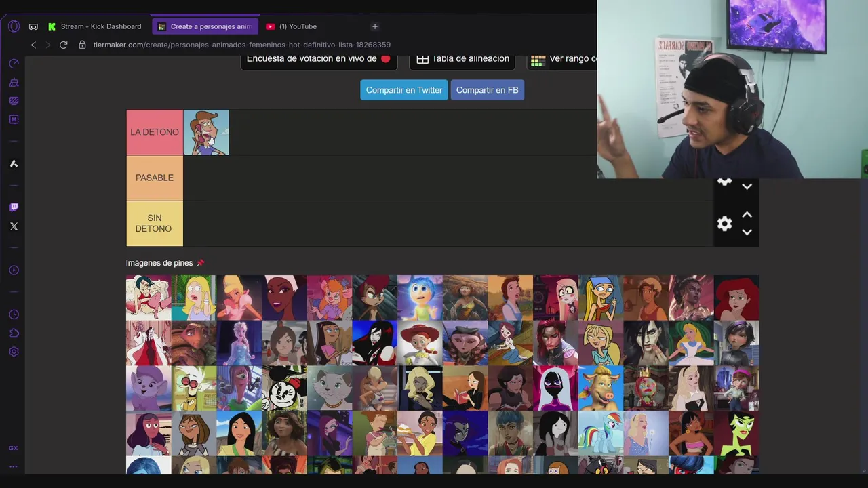This screenshot has height=488, width=868.
Task: Click Compartir en FB button
Action: point(487,90)
